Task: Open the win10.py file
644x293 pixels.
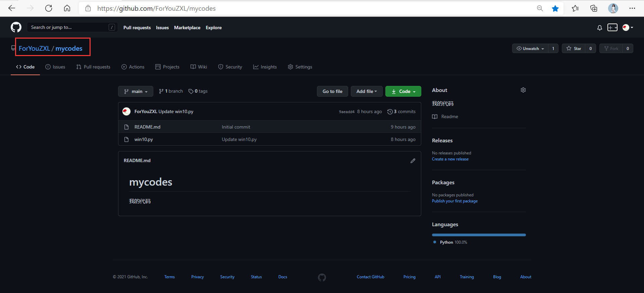Action: (144, 139)
